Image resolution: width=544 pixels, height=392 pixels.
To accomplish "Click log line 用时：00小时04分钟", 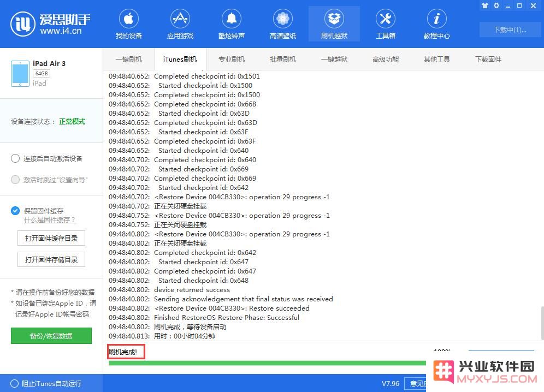I will click(185, 336).
